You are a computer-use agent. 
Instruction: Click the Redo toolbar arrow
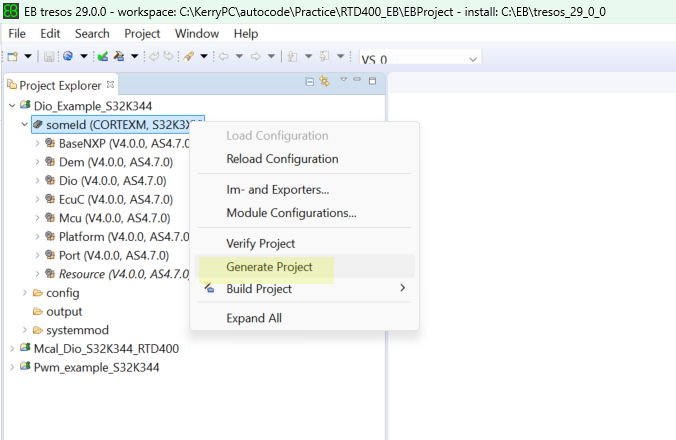[169, 56]
